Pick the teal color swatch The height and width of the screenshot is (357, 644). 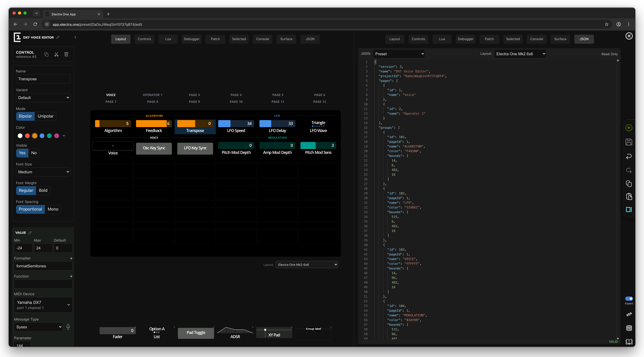point(49,136)
